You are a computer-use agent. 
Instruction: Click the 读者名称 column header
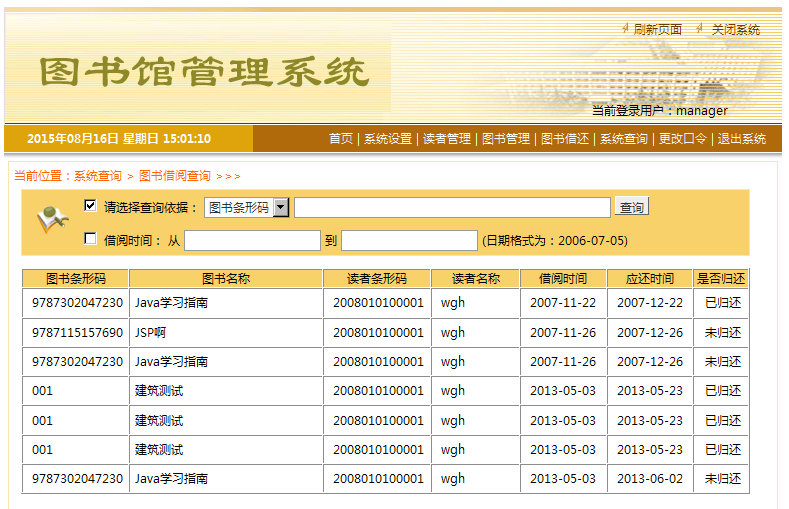(x=476, y=279)
